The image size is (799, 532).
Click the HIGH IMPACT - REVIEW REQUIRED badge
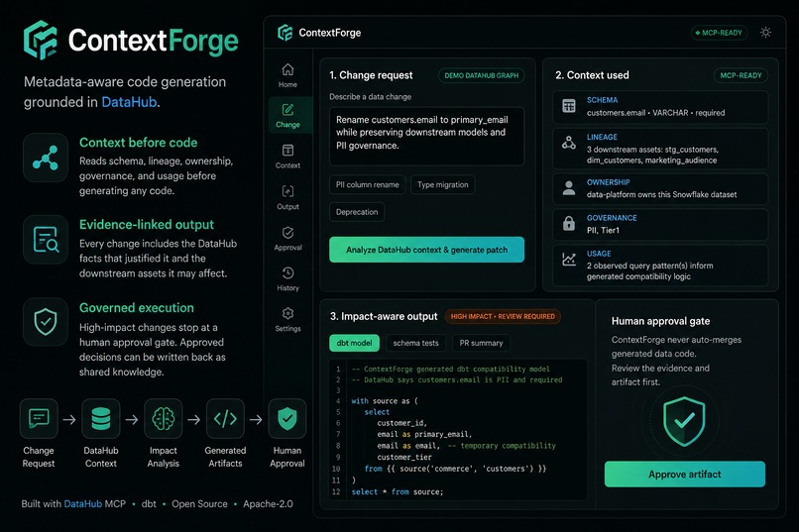point(503,317)
